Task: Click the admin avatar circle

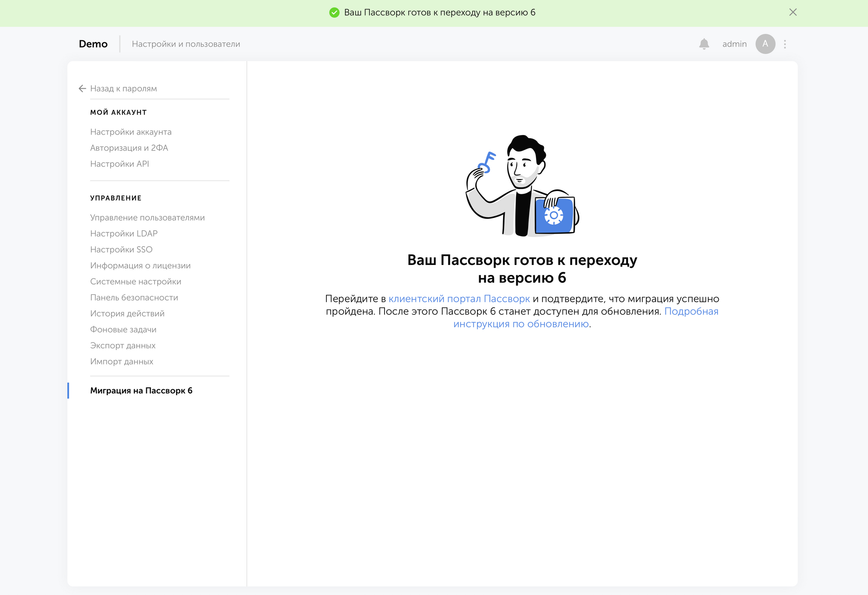Action: 765,44
